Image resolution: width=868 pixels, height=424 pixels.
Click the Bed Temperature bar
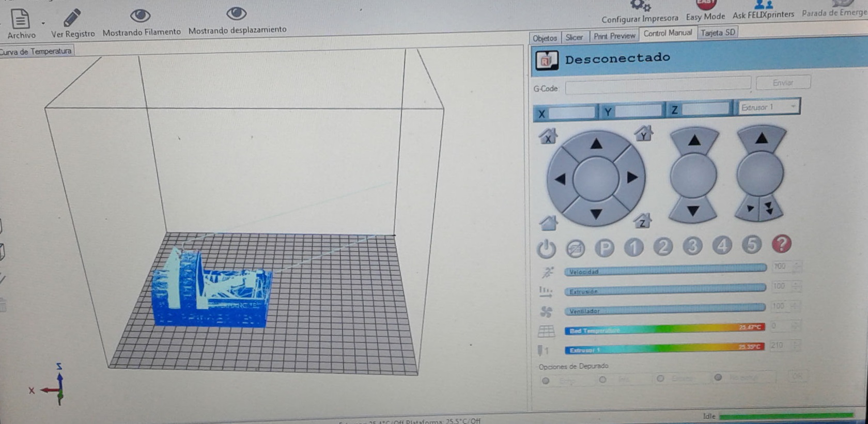664,329
